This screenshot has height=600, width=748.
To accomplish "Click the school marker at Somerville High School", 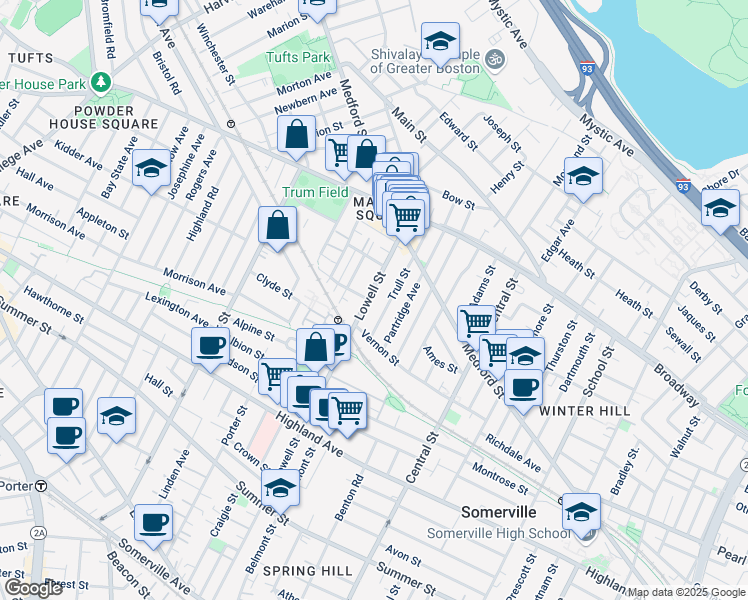I will (581, 515).
